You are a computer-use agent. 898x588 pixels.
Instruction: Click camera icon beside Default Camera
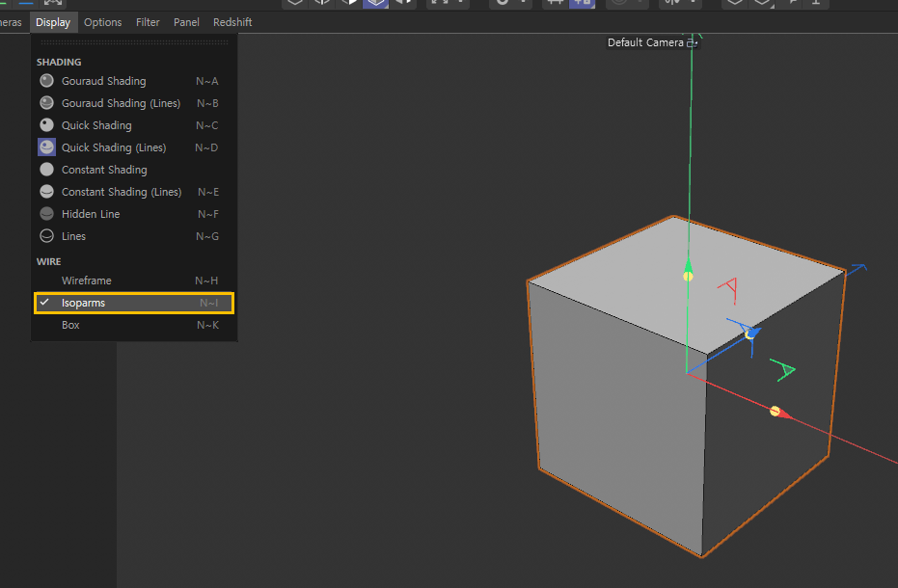tap(692, 43)
